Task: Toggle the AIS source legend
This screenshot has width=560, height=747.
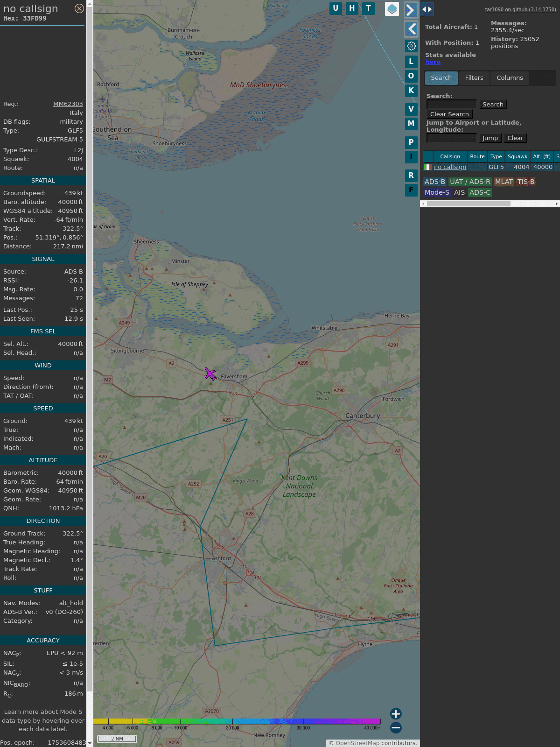Action: coord(460,192)
